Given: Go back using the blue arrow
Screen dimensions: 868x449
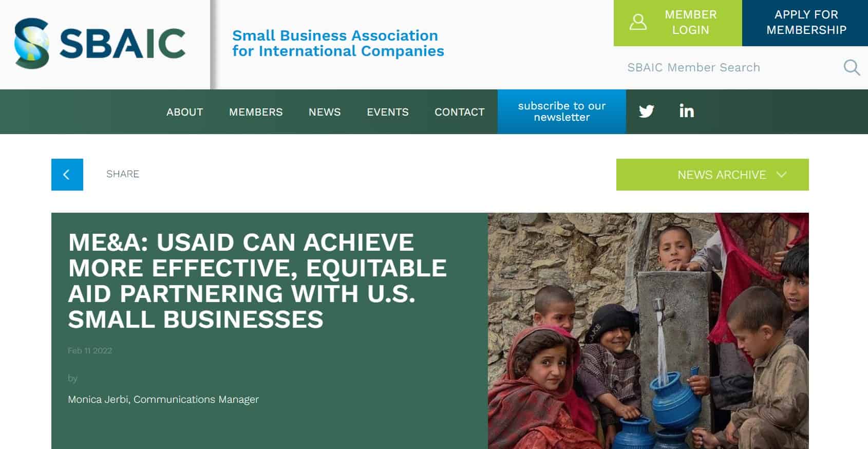Looking at the screenshot, I should pyautogui.click(x=67, y=175).
